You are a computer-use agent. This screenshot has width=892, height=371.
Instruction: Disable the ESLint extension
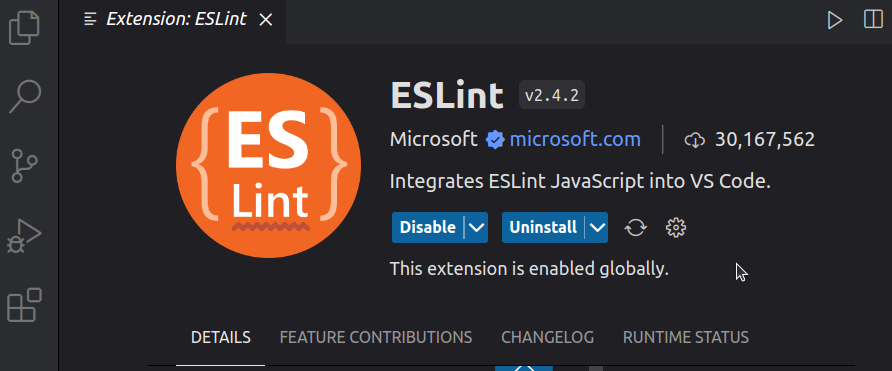(x=428, y=228)
